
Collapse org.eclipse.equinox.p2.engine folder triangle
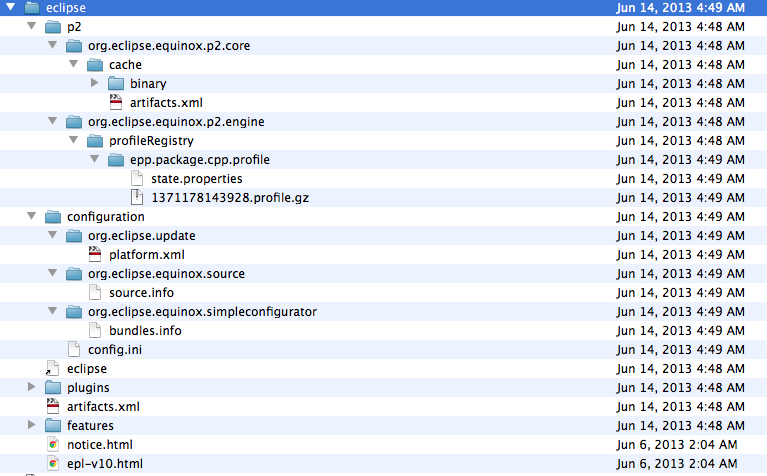pyautogui.click(x=53, y=121)
